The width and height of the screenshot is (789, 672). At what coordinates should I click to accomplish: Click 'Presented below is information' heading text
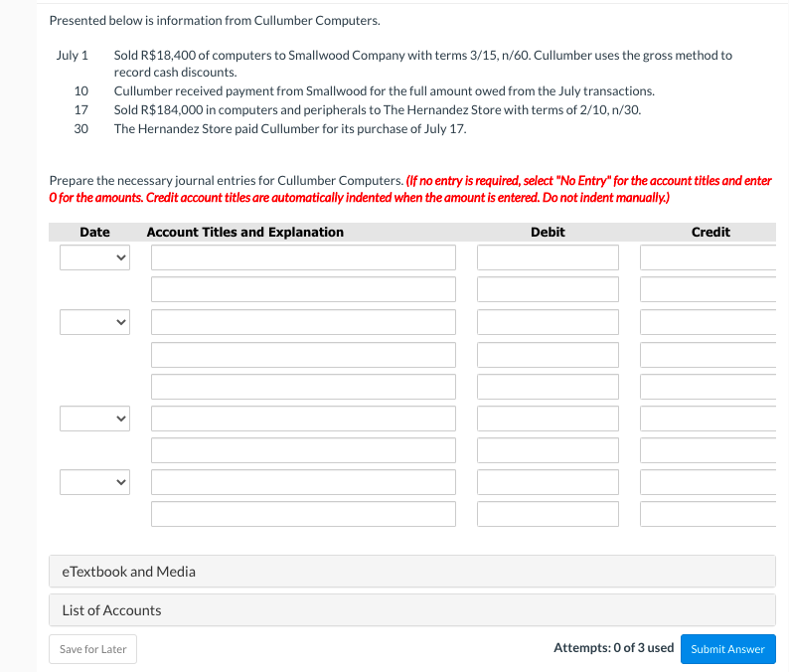[x=215, y=21]
